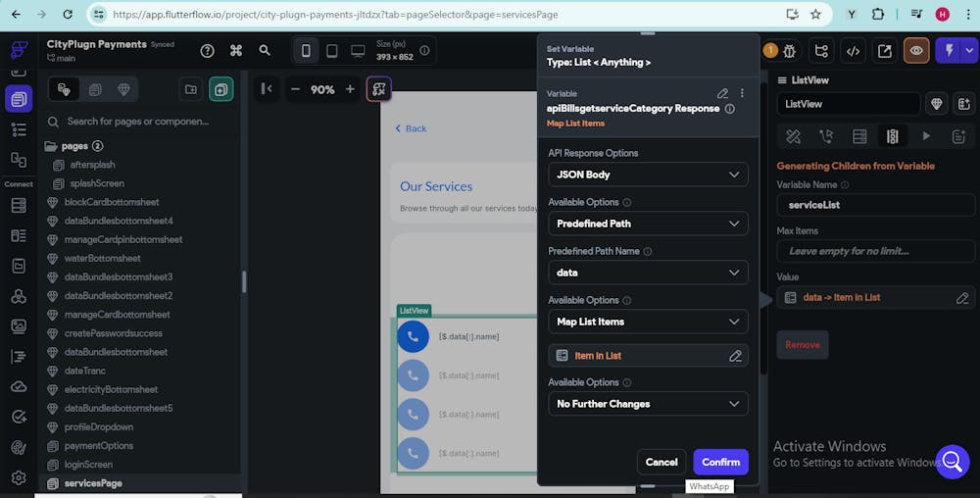Image resolution: width=980 pixels, height=498 pixels.
Task: Click the open in new window icon
Action: tap(884, 51)
